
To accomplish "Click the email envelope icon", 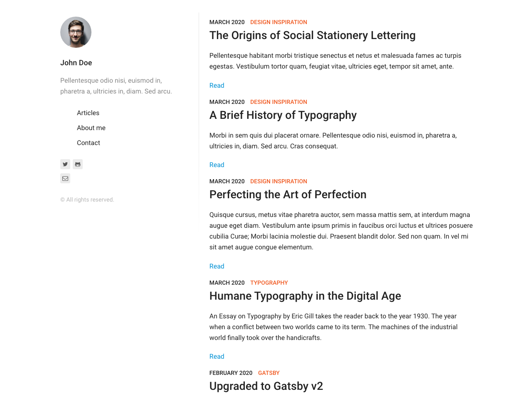I will (65, 178).
